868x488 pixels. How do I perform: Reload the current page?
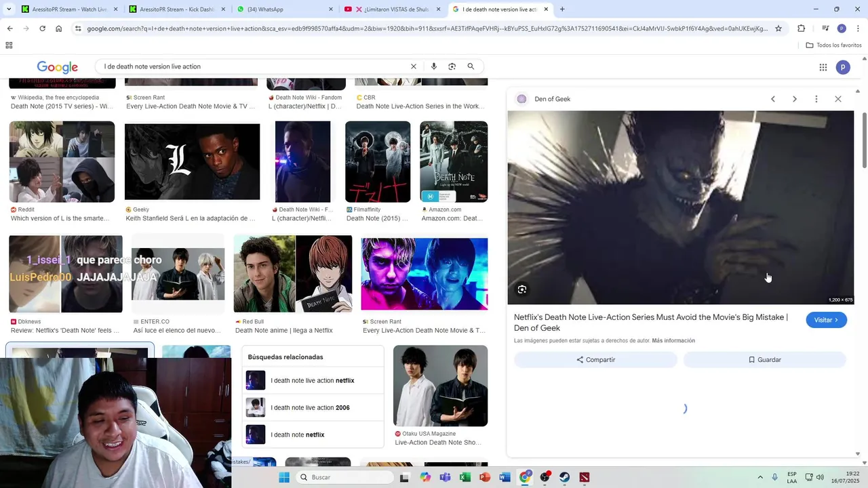point(42,28)
